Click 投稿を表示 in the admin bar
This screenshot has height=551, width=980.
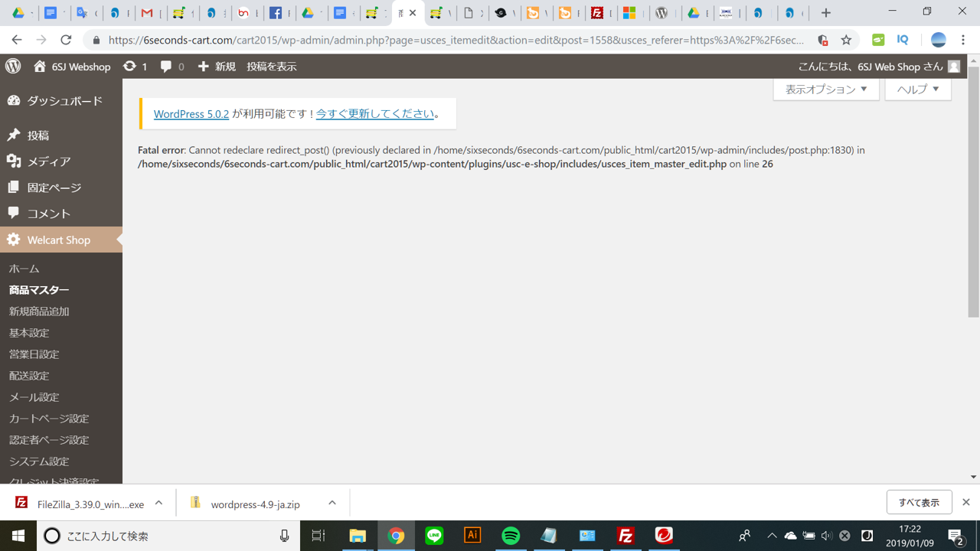(x=271, y=67)
